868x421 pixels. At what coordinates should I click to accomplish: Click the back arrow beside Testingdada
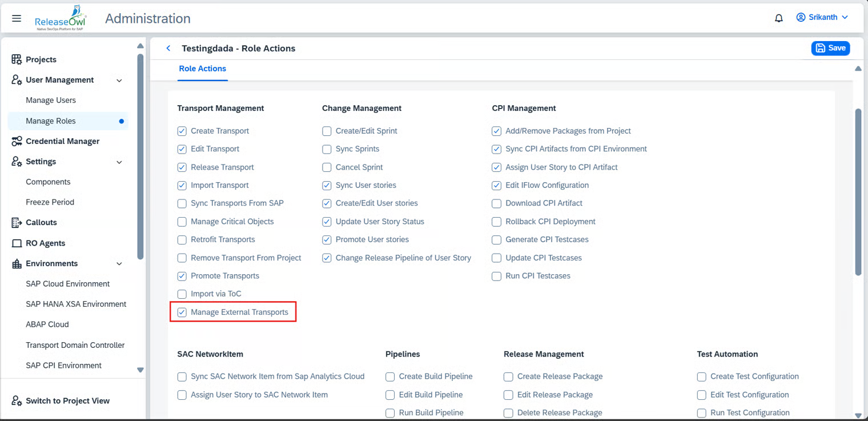click(x=168, y=49)
